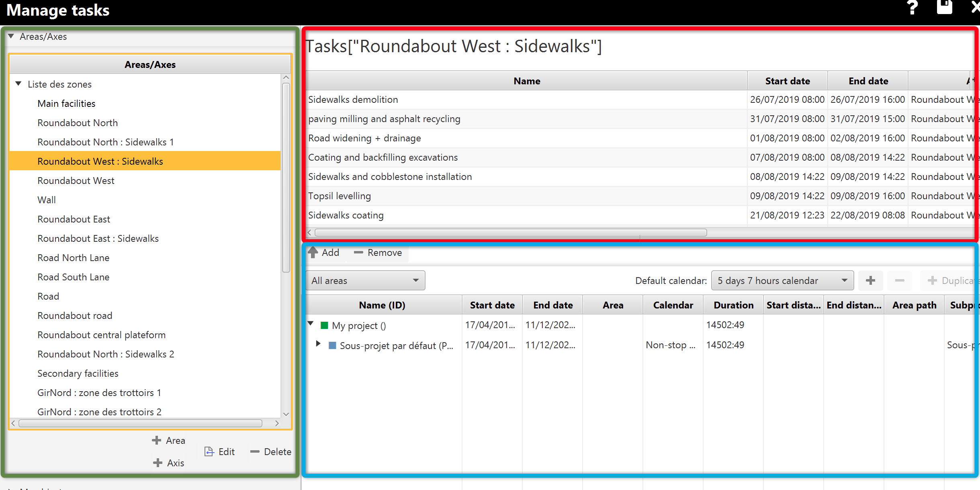This screenshot has height=490, width=980.
Task: Click the plus icon beside Area
Action: [x=156, y=440]
